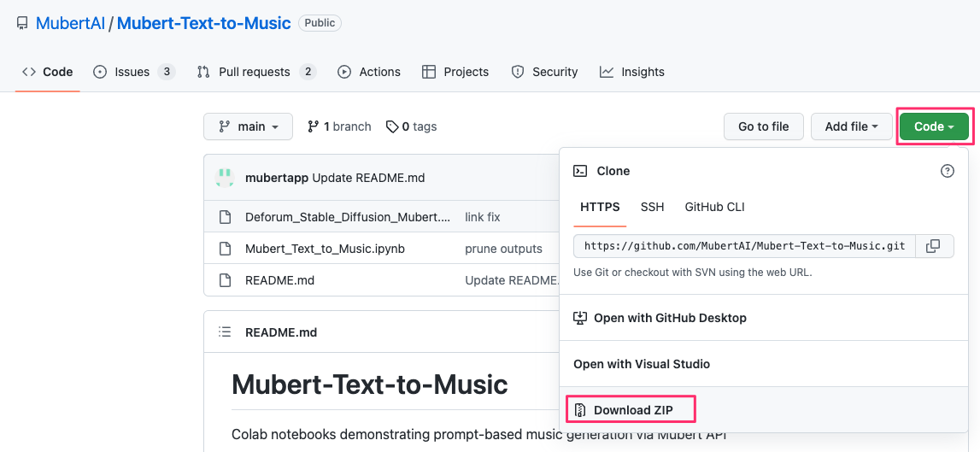
Task: Copy the clone URL to clipboard
Action: point(933,246)
